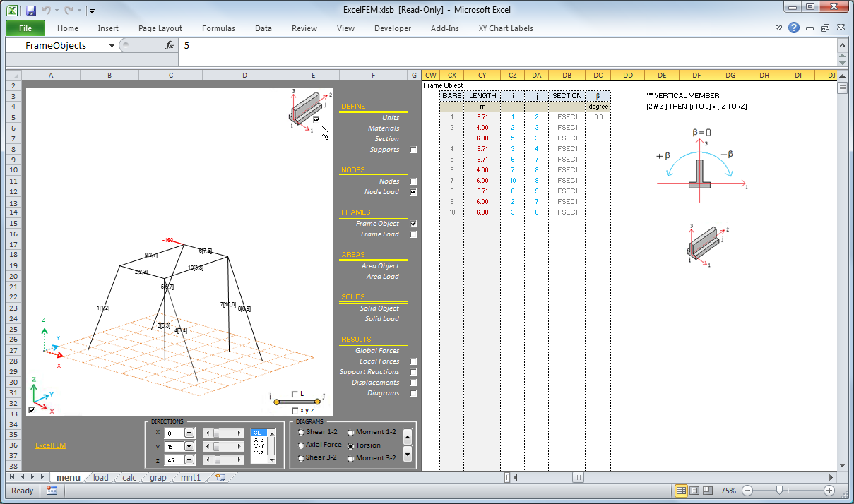Click the Units define button
Screen dimensions: 854x504
tap(391, 118)
